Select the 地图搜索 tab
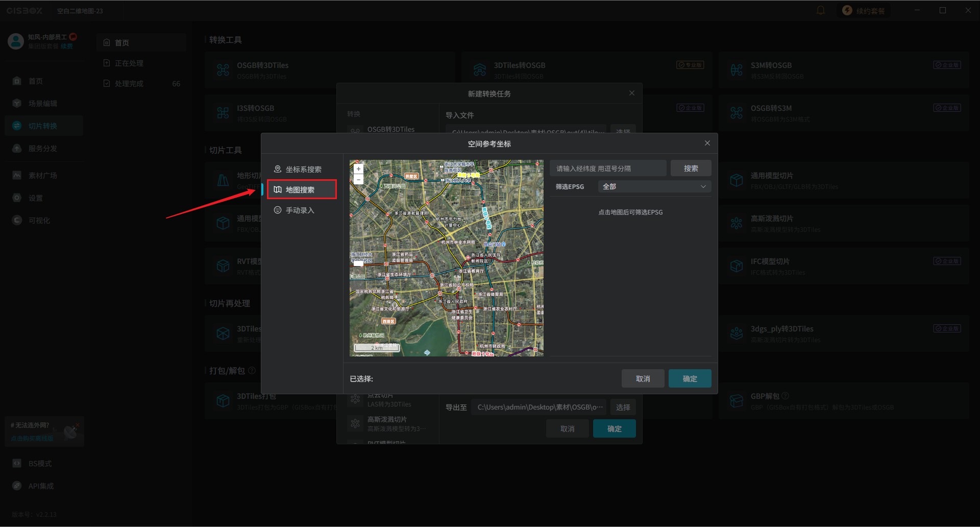The width and height of the screenshot is (980, 527). pos(302,189)
